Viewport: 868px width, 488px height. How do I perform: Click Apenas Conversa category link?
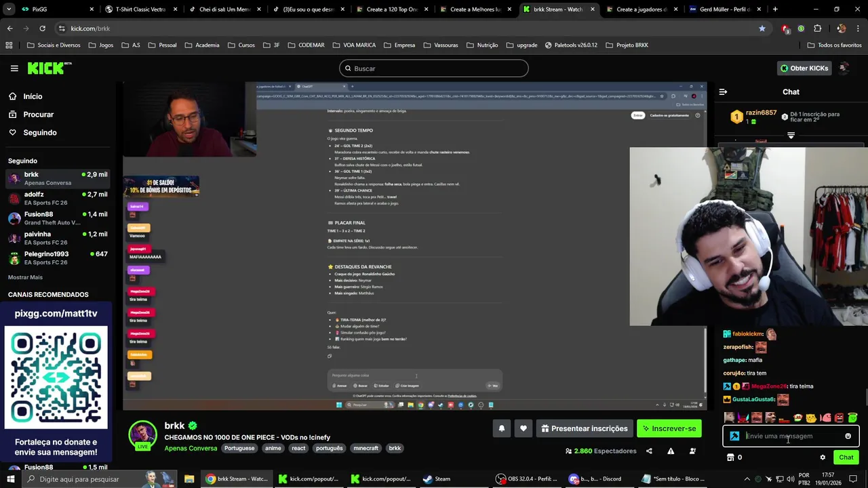[x=191, y=448]
